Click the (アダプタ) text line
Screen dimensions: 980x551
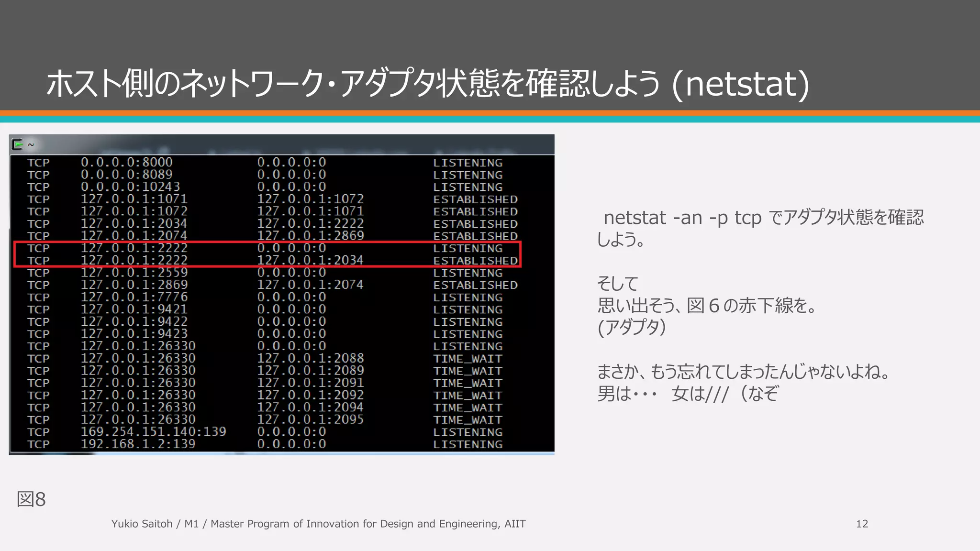tap(632, 327)
